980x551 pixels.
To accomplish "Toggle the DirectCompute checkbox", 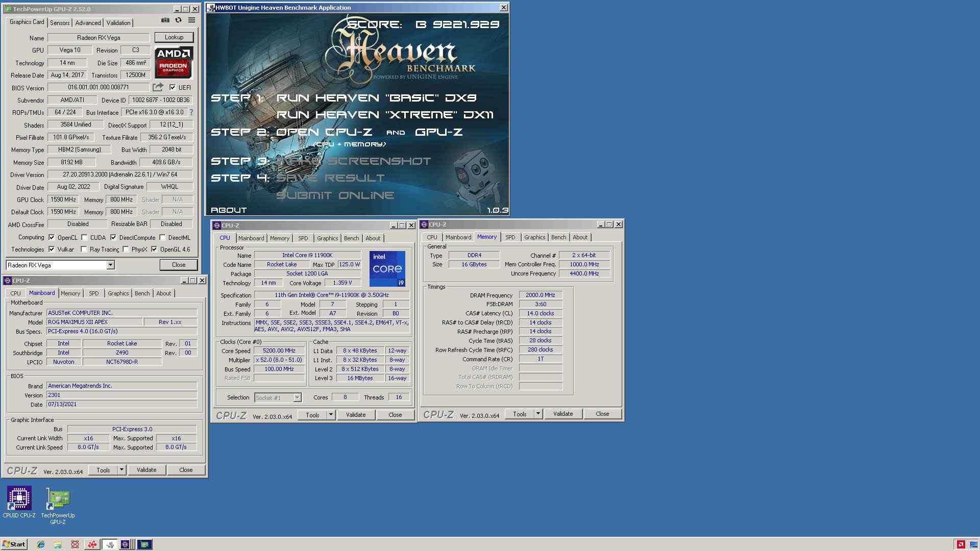I will coord(113,238).
